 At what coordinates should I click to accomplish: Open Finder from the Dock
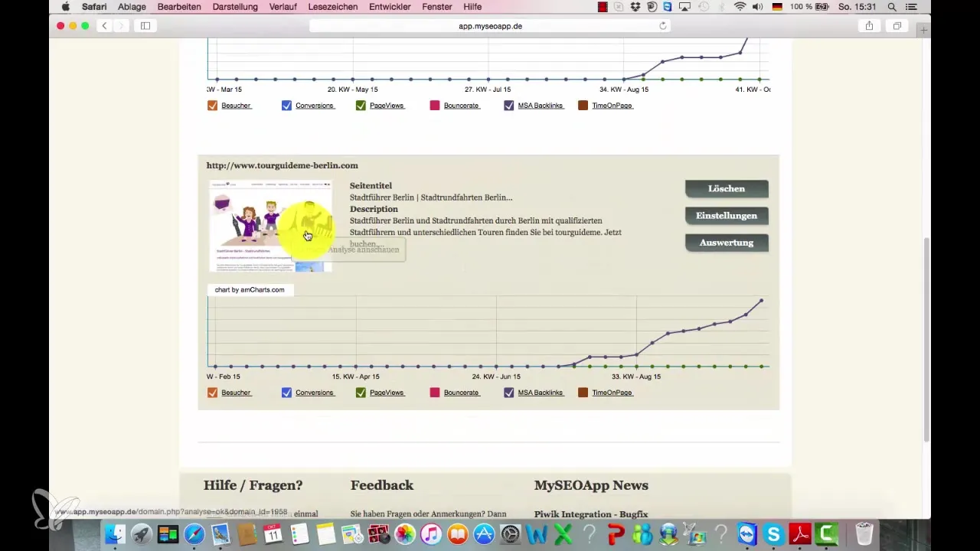tap(115, 533)
